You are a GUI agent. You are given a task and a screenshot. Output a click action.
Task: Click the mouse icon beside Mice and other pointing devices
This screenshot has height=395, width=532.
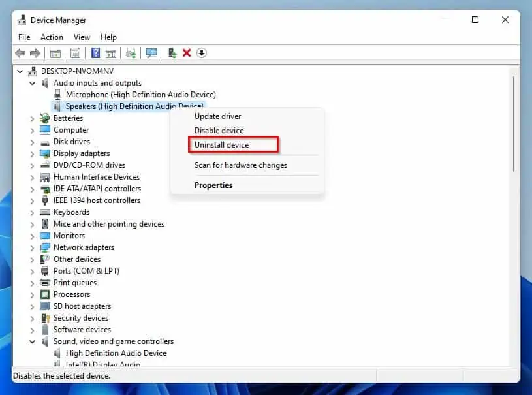point(45,224)
